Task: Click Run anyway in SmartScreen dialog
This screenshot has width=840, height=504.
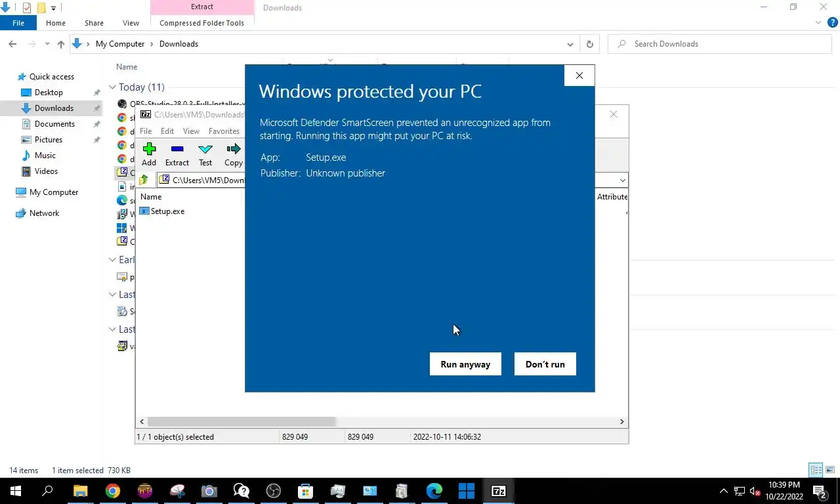Action: point(465,364)
